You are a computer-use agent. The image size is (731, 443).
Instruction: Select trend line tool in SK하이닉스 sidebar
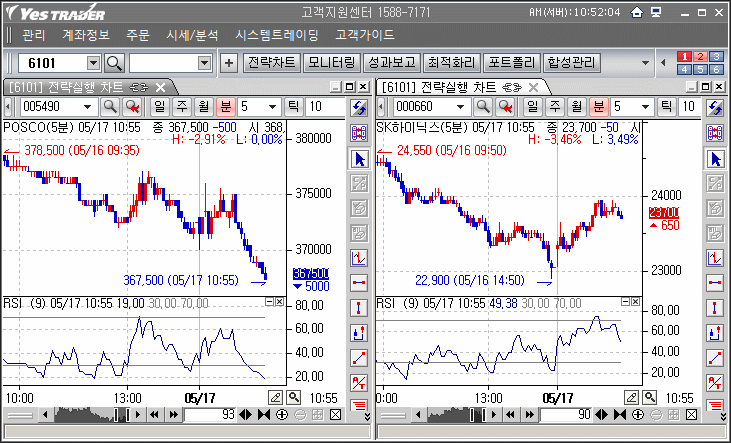[715, 358]
